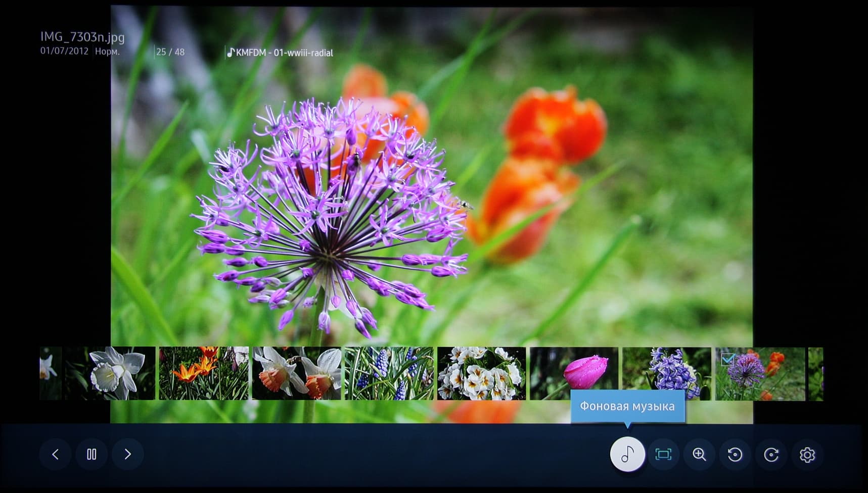Click the date 01/07/2012
This screenshot has width=868, height=493.
[64, 52]
